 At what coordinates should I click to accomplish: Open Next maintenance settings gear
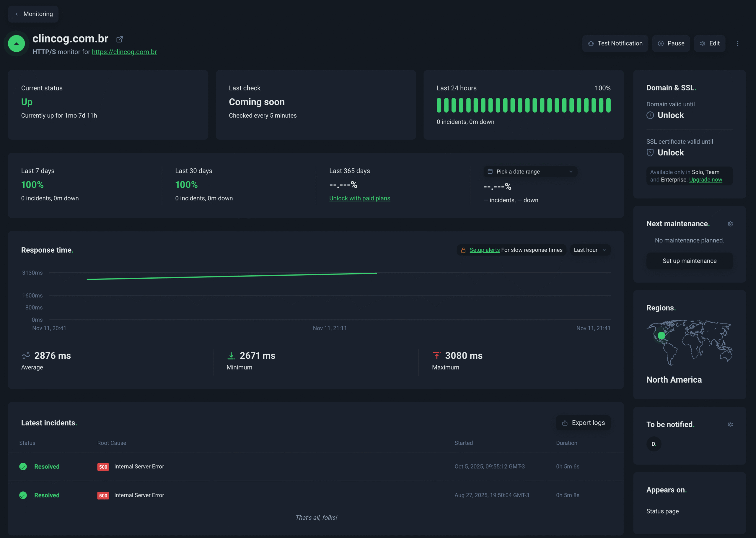(x=730, y=224)
